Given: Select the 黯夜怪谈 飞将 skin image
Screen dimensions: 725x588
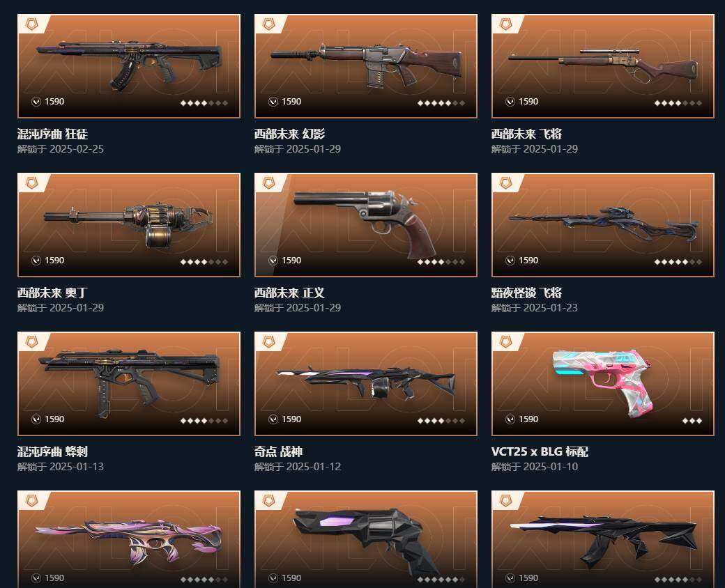Looking at the screenshot, I should 603,225.
